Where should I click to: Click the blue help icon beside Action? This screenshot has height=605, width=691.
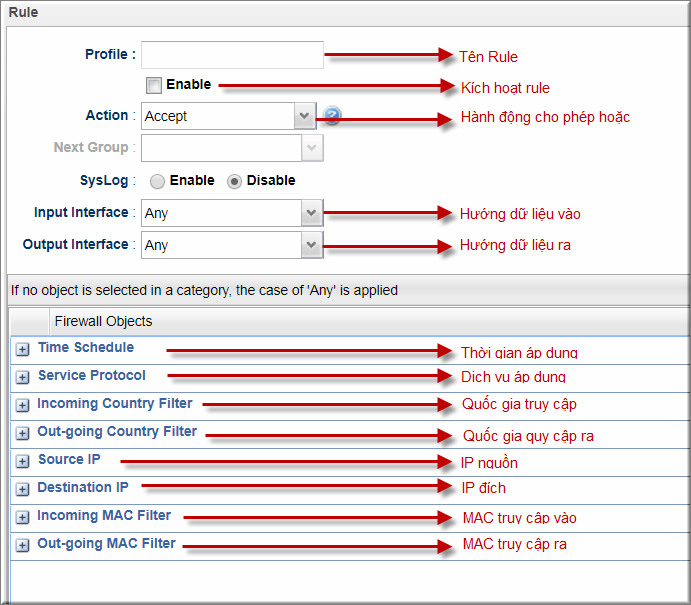[x=332, y=116]
